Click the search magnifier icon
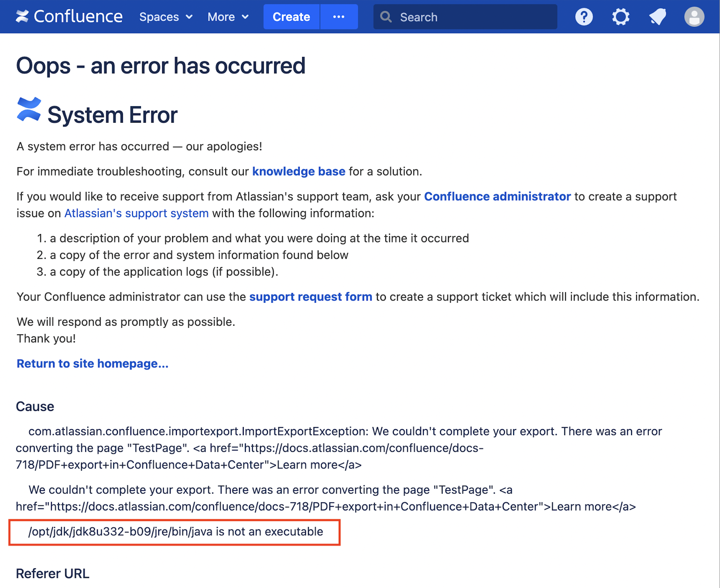 click(x=386, y=17)
